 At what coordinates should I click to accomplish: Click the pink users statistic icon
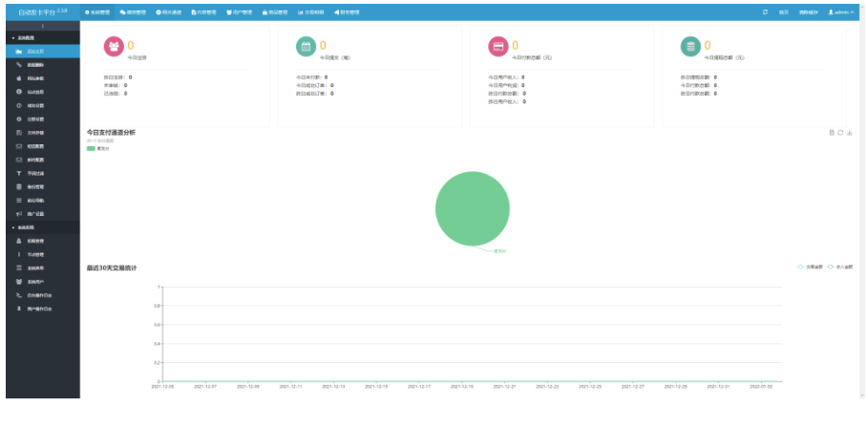(x=114, y=47)
